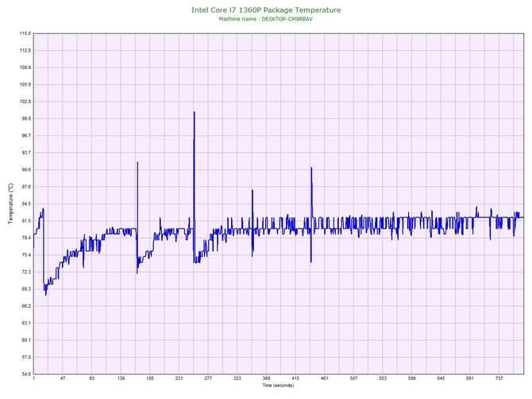Viewport: 532px width, 399px height.
Task: Click the 47 time-axis tick label
Action: pos(63,378)
